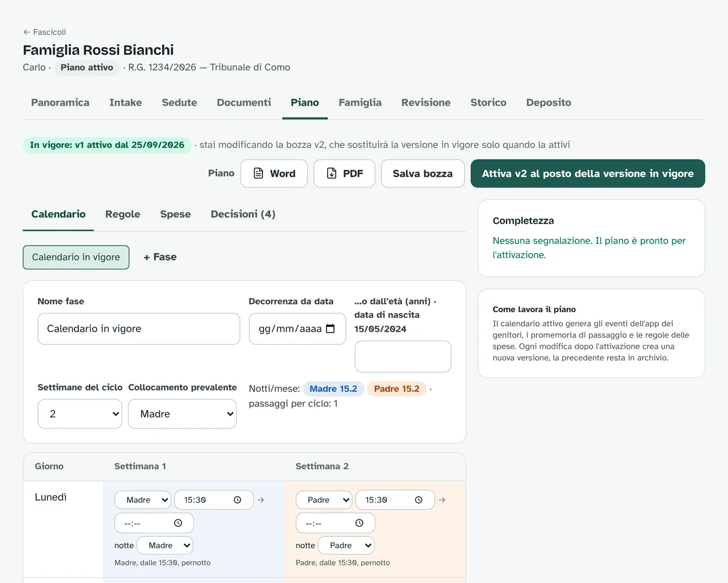Click the Piano attivo status badge
Viewport: 728px width, 583px height.
pyautogui.click(x=87, y=67)
